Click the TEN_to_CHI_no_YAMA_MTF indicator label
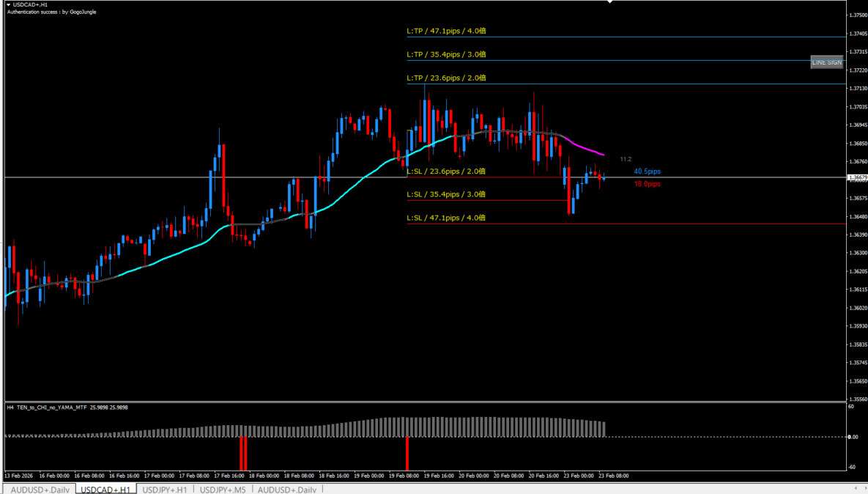 pyautogui.click(x=51, y=408)
